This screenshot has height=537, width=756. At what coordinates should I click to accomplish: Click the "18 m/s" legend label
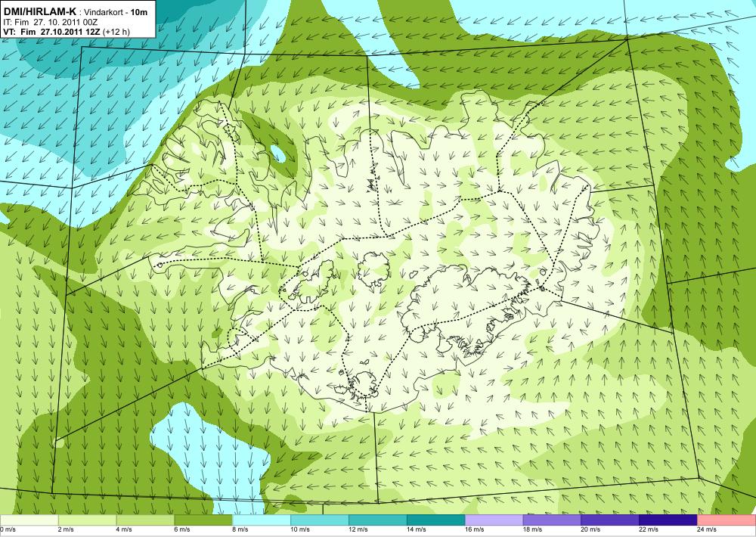(x=533, y=529)
